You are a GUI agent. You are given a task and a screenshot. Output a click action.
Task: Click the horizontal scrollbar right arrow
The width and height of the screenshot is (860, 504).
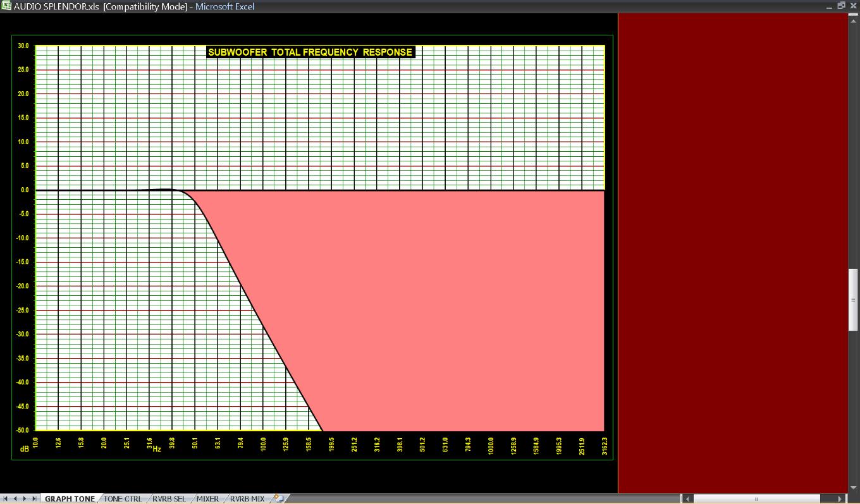(x=840, y=499)
